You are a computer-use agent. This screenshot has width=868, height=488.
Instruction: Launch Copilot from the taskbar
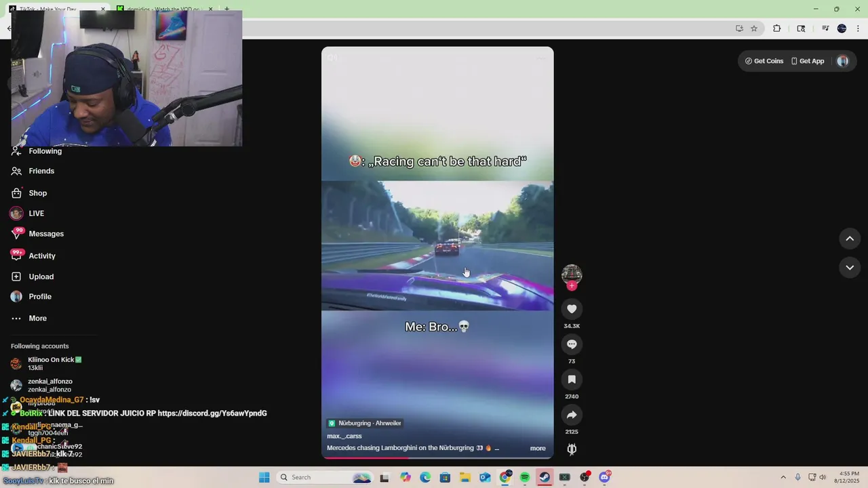point(406,477)
